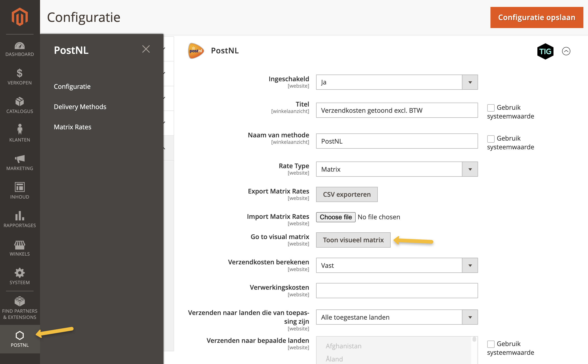Click 'No file chosen' text
This screenshot has height=364, width=588.
[379, 217]
